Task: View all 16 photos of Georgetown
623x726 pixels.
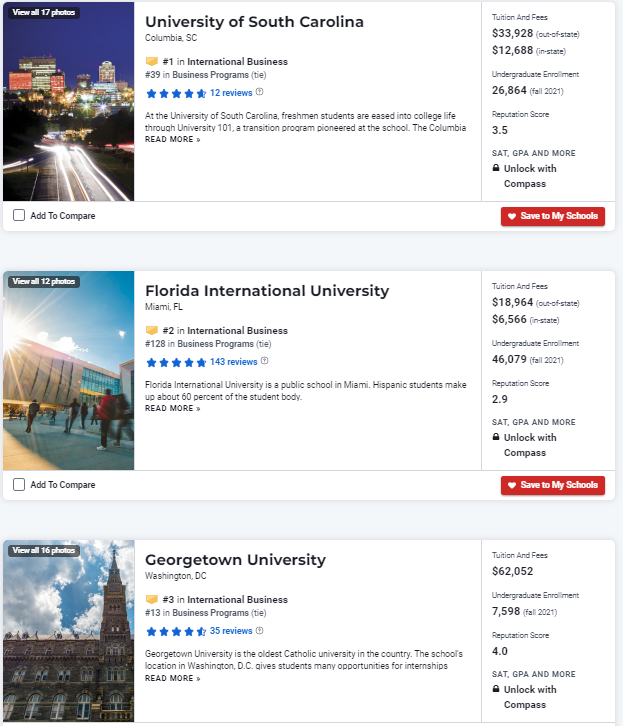Action: [44, 551]
